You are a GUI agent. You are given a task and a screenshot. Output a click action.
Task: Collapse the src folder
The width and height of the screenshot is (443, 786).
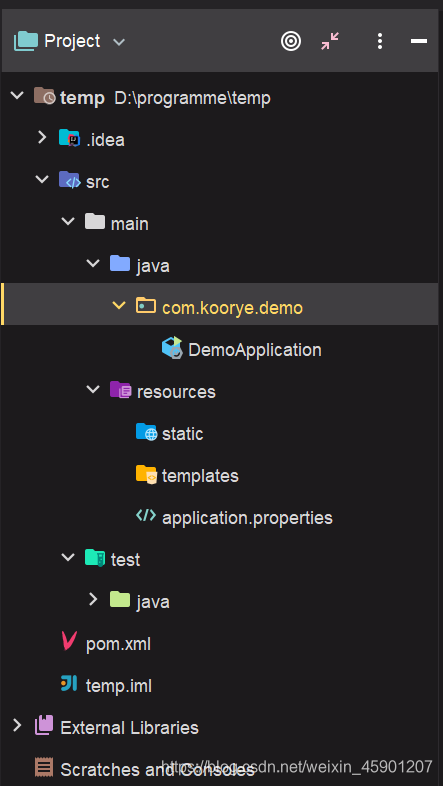coord(42,178)
